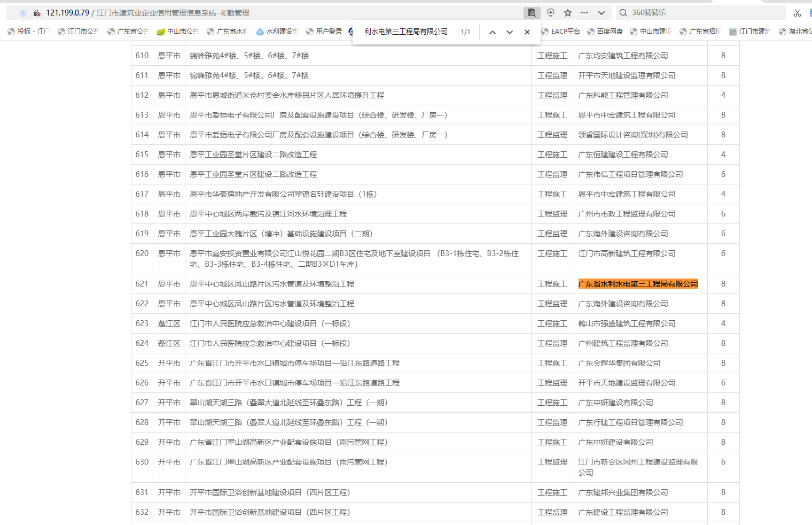Click the find-in-page icon in address bar
Image resolution: width=812 pixels, height=525 pixels.
[x=532, y=13]
